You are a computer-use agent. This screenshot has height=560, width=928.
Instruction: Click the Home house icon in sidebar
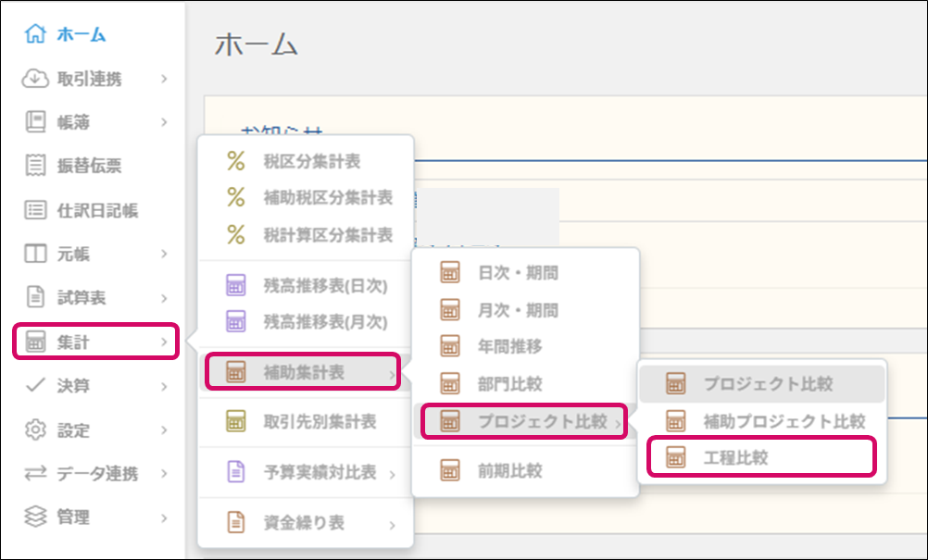pyautogui.click(x=35, y=35)
